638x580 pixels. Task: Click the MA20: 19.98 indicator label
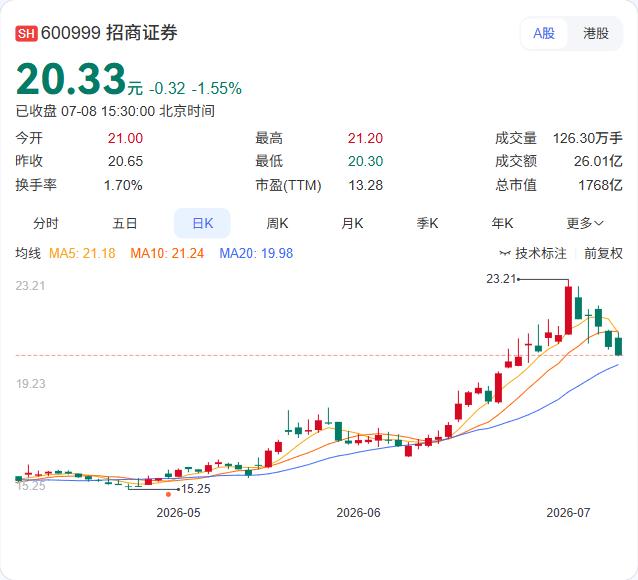coord(256,254)
